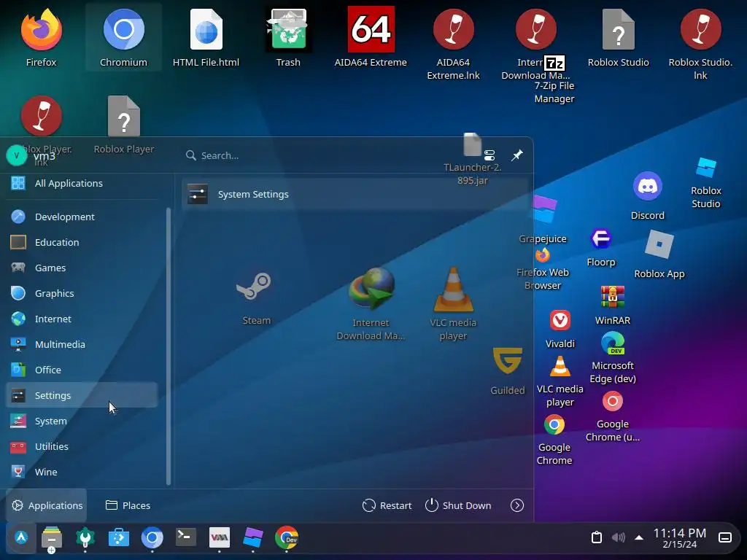Screen dimensions: 747x560
Task: Open Floorp browser desktop icon
Action: [601, 238]
